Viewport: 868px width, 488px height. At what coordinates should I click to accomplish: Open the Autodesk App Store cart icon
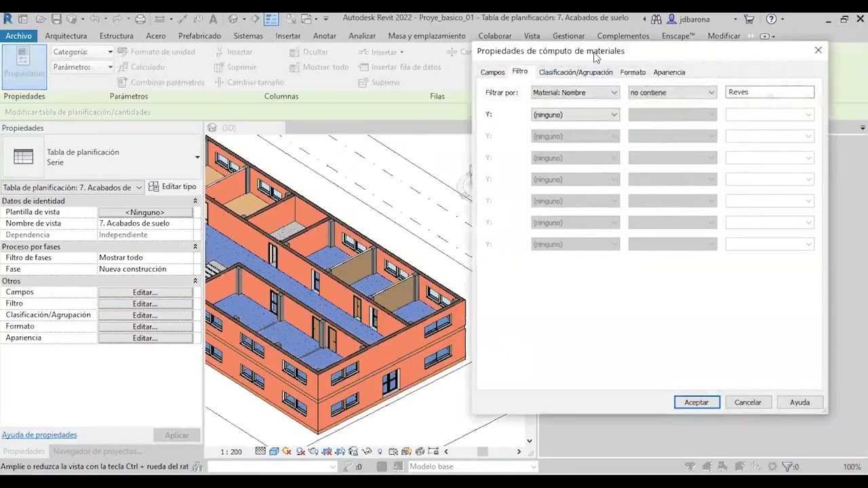tap(749, 19)
